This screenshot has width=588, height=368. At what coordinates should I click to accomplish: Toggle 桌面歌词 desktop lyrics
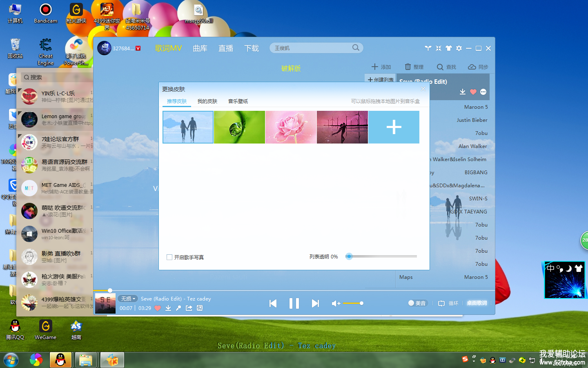(477, 303)
